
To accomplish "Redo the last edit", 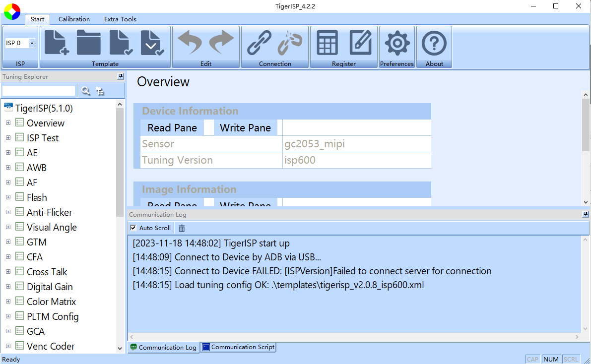I will (222, 43).
